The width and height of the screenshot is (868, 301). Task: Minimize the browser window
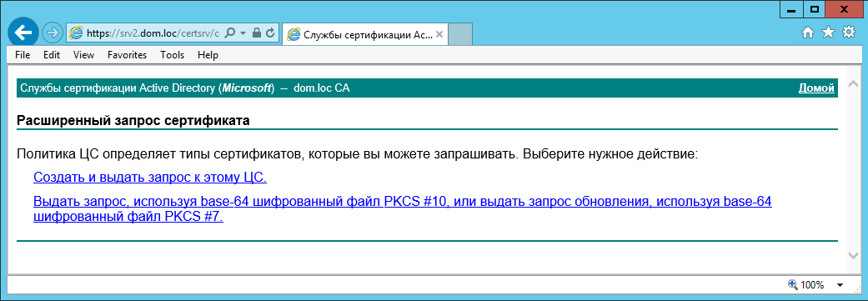pyautogui.click(x=792, y=9)
